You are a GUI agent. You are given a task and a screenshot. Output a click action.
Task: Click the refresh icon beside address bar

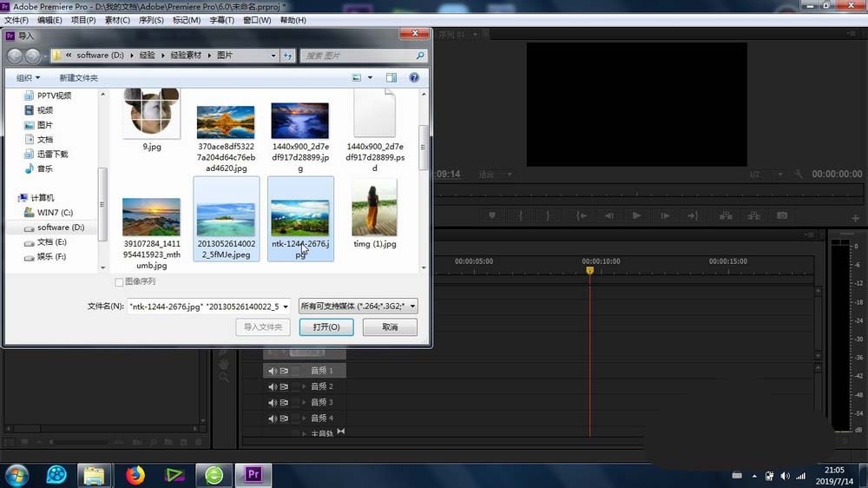click(x=287, y=56)
